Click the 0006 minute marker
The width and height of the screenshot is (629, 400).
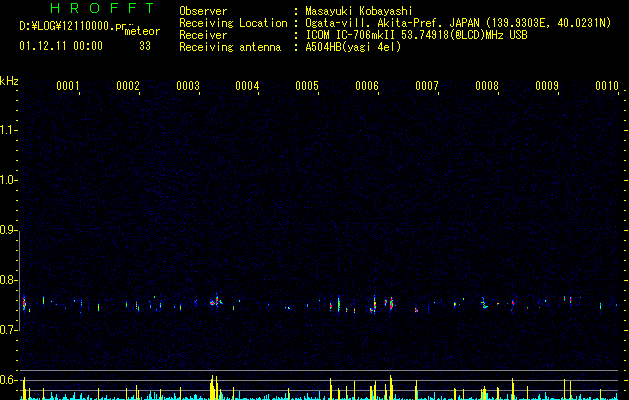click(x=367, y=86)
